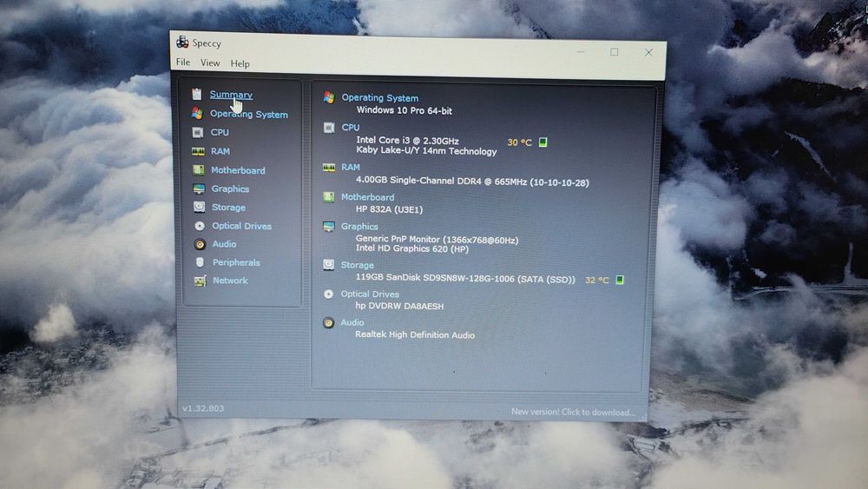Click Optical Drives disc icon in summary pane
This screenshot has width=868, height=489.
point(329,294)
